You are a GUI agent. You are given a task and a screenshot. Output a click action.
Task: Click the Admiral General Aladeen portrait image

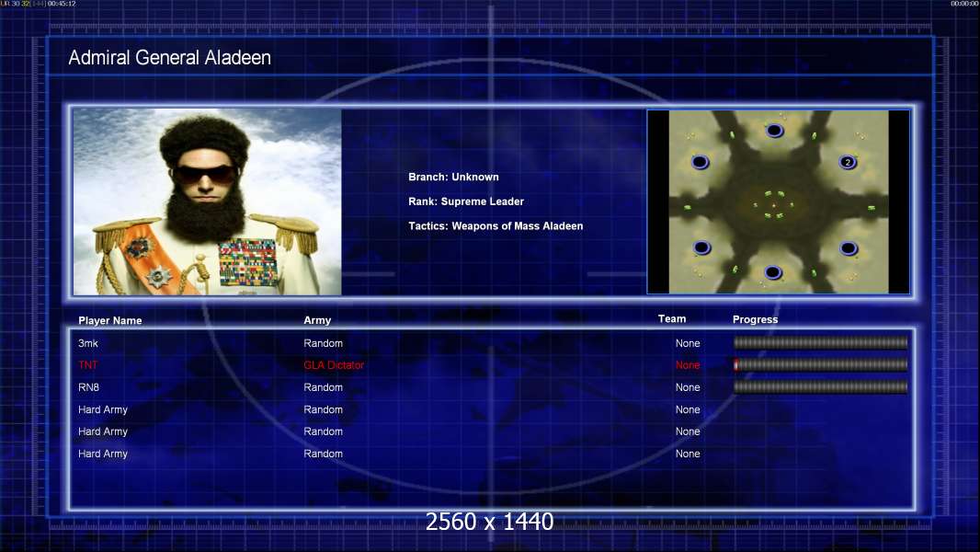click(208, 201)
